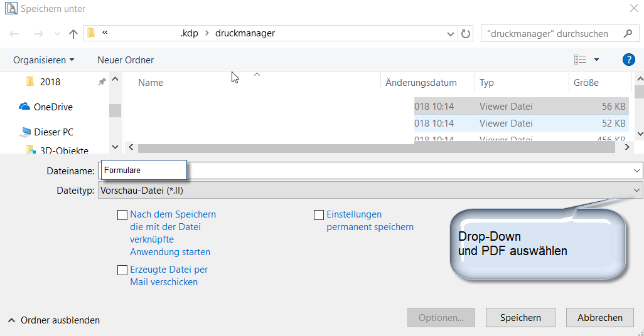644x336 pixels.
Task: Check Einstellungen permanent speichern
Action: pyautogui.click(x=319, y=215)
